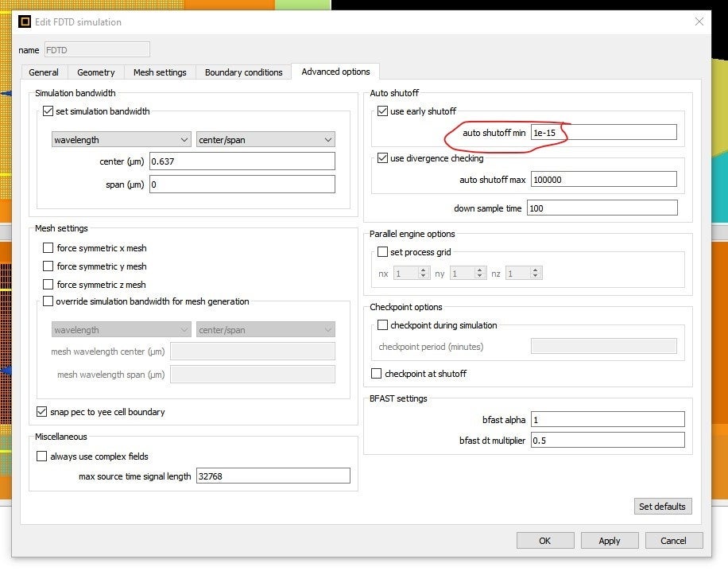
Task: Check the checkpoint at shutoff option
Action: (x=377, y=374)
